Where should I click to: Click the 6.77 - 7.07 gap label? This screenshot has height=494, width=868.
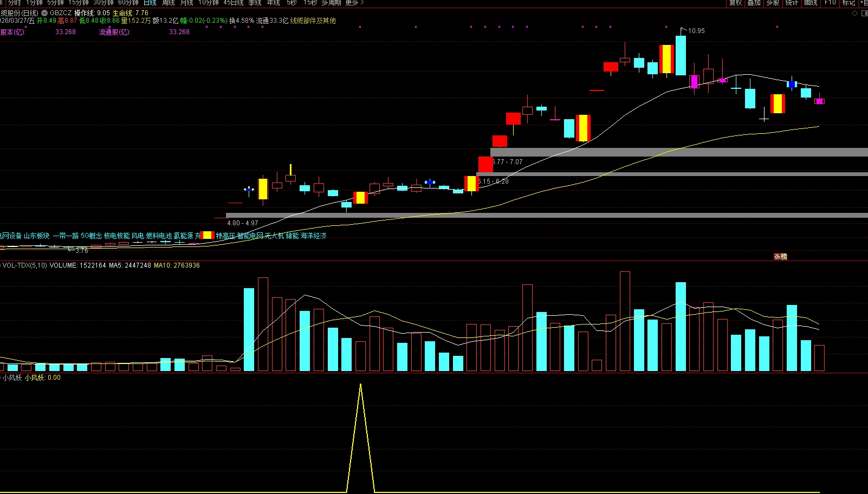(508, 162)
